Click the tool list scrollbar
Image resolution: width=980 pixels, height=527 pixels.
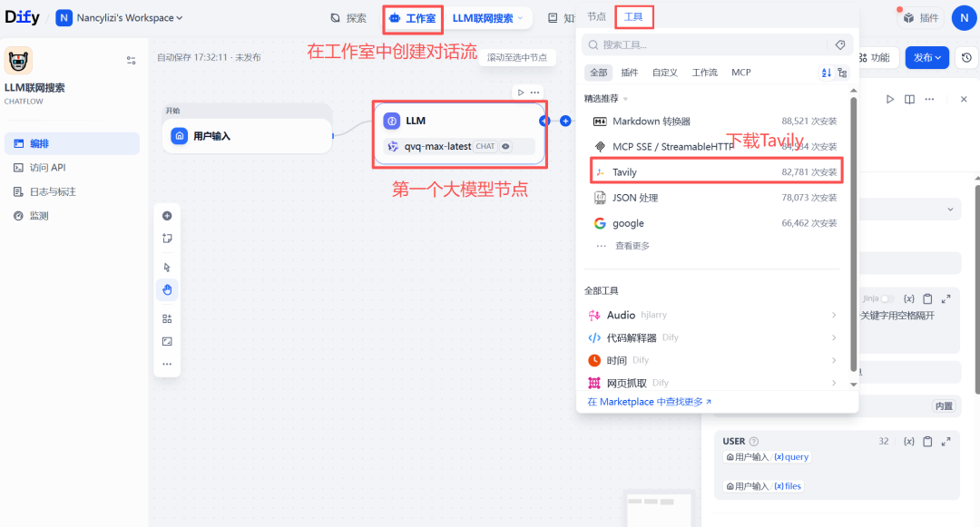853,234
